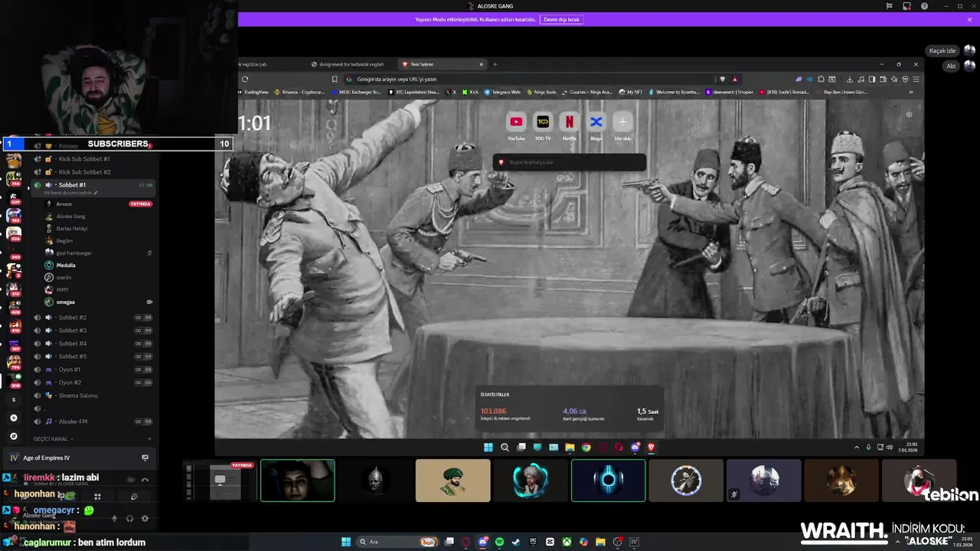Join Oyun #1 voice channel

coord(92,370)
